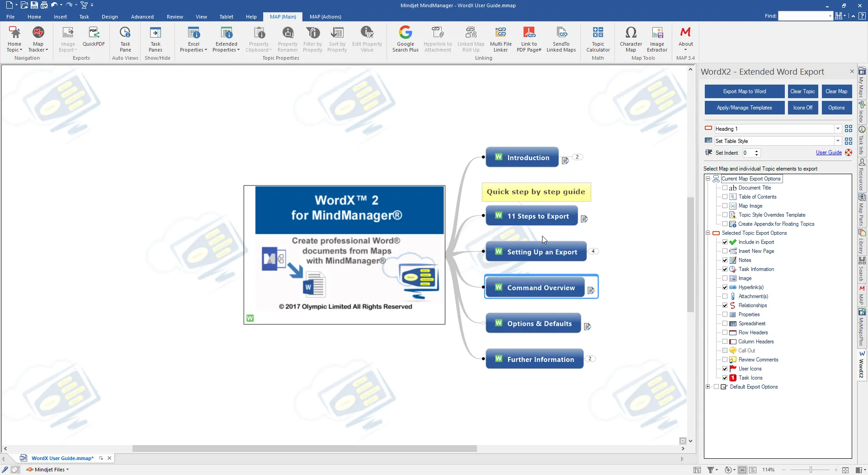
Task: Check the Table of Contents option
Action: (725, 197)
